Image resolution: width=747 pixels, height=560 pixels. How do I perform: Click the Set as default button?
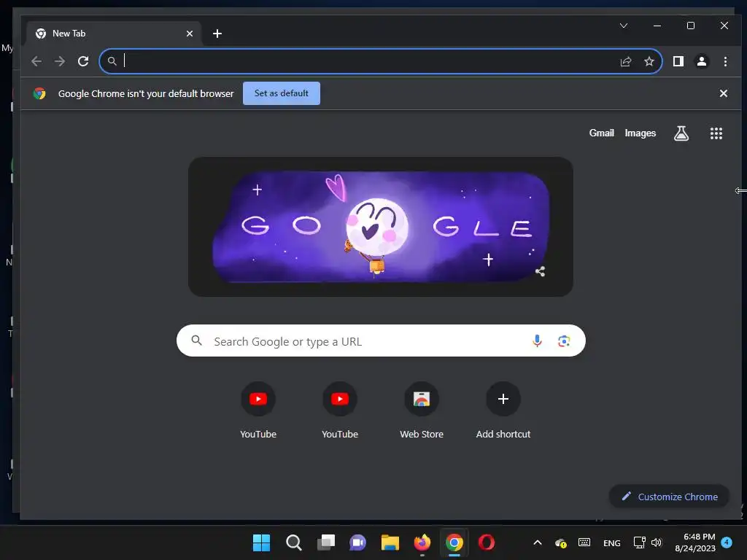coord(281,93)
